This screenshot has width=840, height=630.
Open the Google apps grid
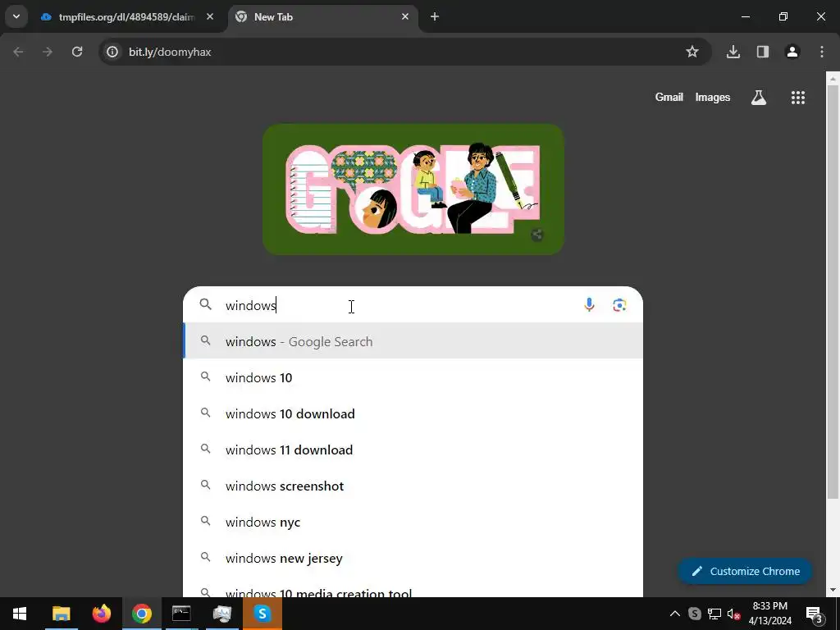798,98
